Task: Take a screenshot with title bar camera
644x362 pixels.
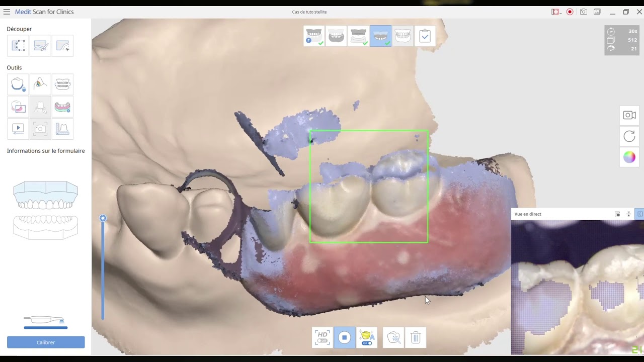Action: tap(584, 12)
